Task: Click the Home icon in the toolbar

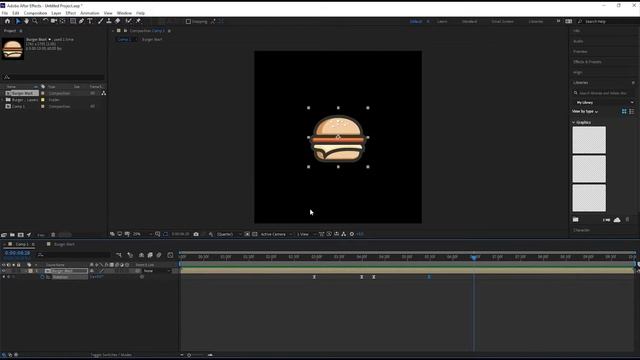Action: pyautogui.click(x=7, y=21)
